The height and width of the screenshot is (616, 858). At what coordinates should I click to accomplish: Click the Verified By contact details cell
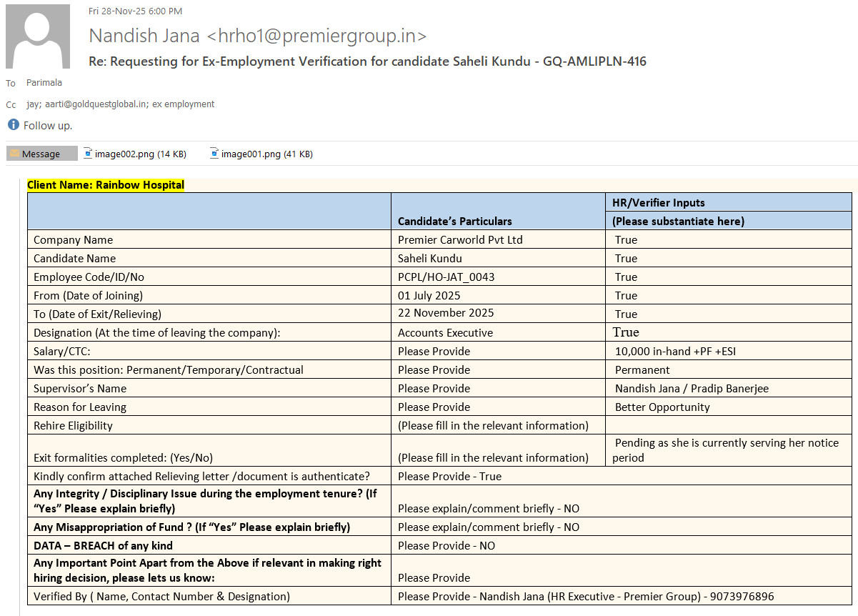pos(586,596)
